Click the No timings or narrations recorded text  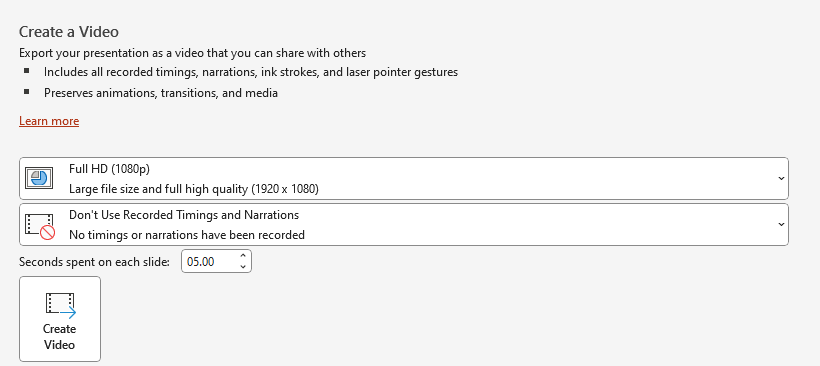pos(187,235)
